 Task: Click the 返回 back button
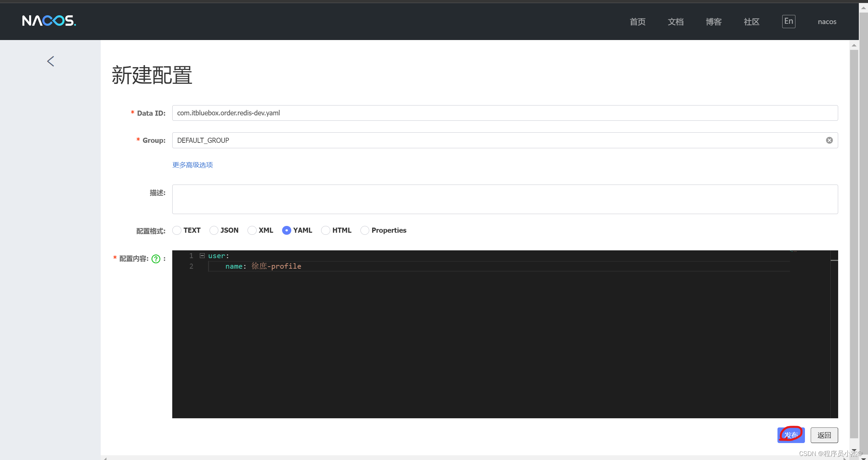point(824,435)
